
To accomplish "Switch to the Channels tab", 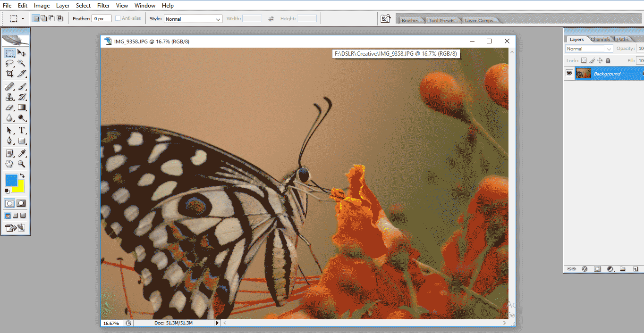I will [600, 39].
